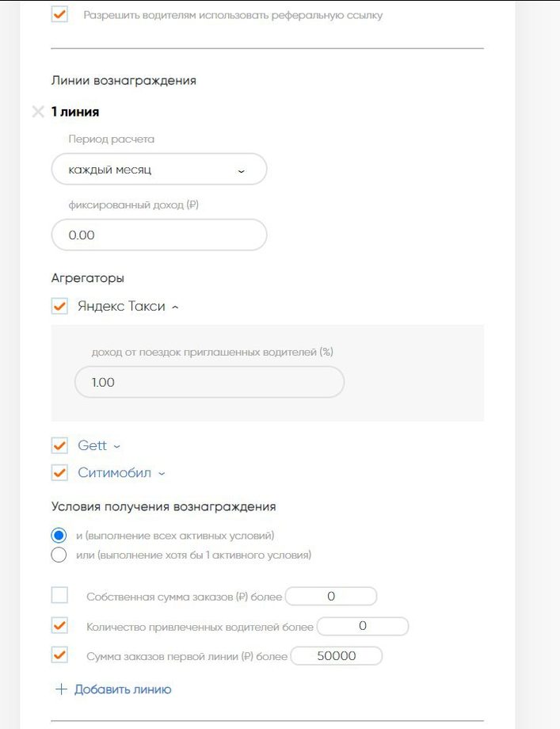Edit the first-line orders sum value 50000
The width and height of the screenshot is (560, 729).
click(337, 656)
